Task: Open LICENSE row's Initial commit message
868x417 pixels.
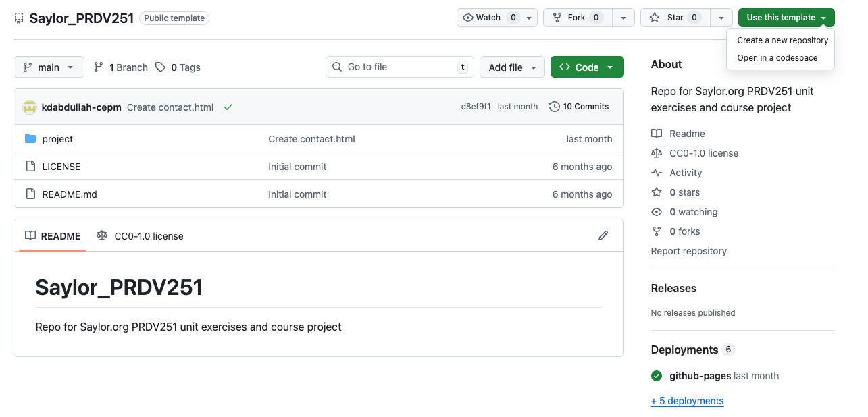Action: click(x=297, y=167)
